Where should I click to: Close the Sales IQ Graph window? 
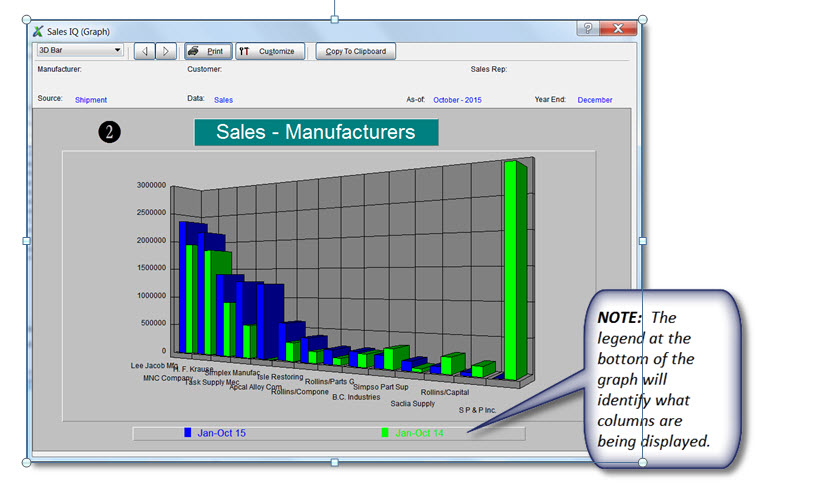[x=618, y=28]
